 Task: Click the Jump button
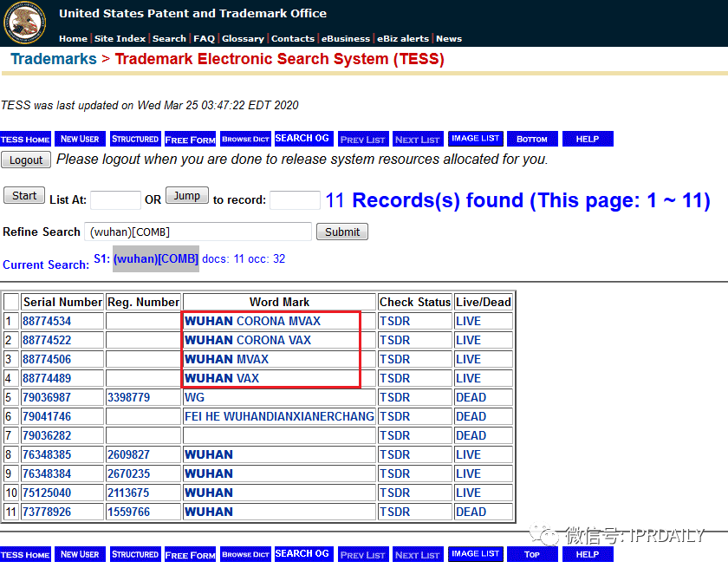click(x=186, y=195)
